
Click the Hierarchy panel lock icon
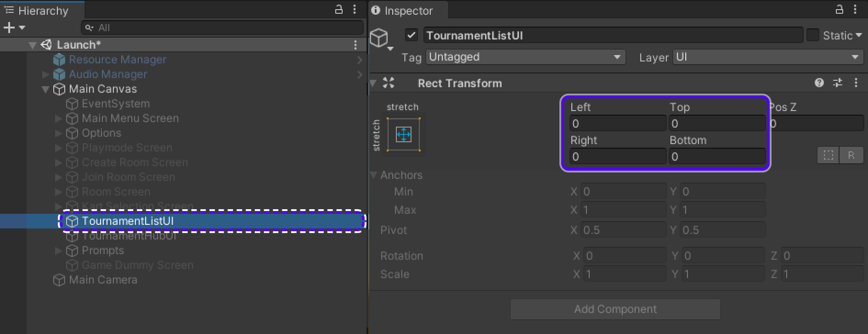click(x=339, y=10)
